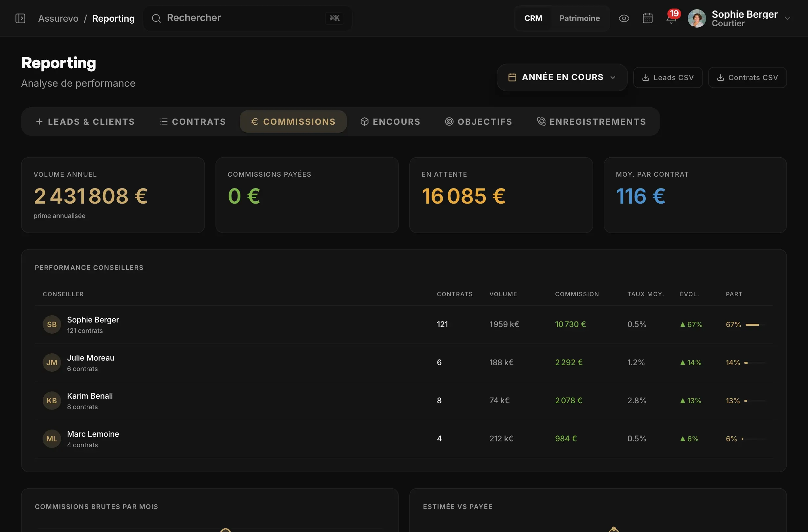808x532 pixels.
Task: Toggle the sidebar panel icon
Action: point(20,18)
